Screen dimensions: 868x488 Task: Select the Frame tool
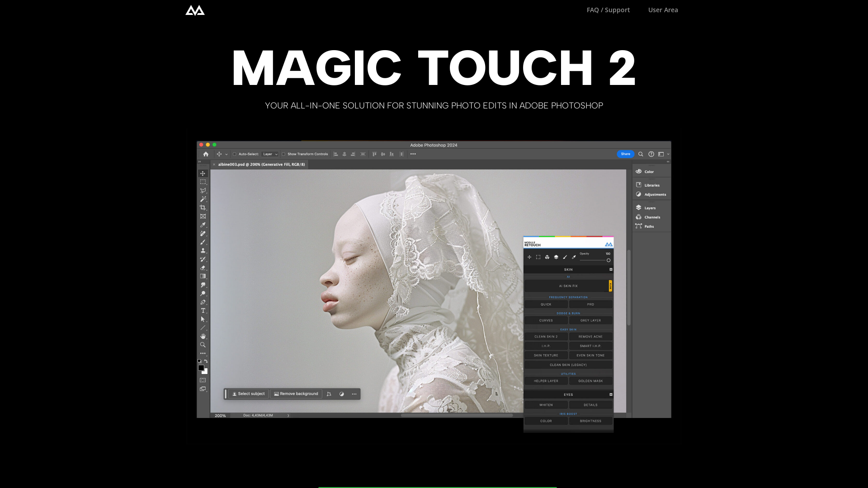tap(203, 216)
